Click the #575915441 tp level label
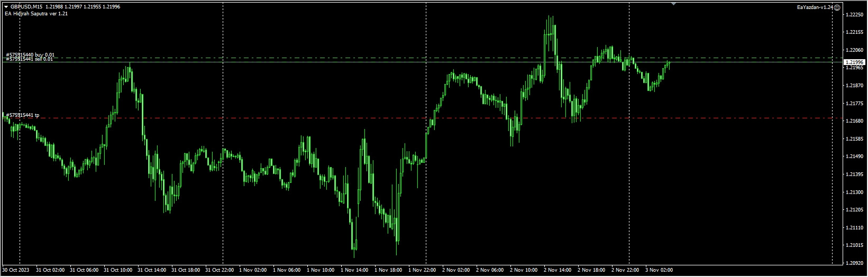The height and width of the screenshot is (277, 868). pos(22,115)
